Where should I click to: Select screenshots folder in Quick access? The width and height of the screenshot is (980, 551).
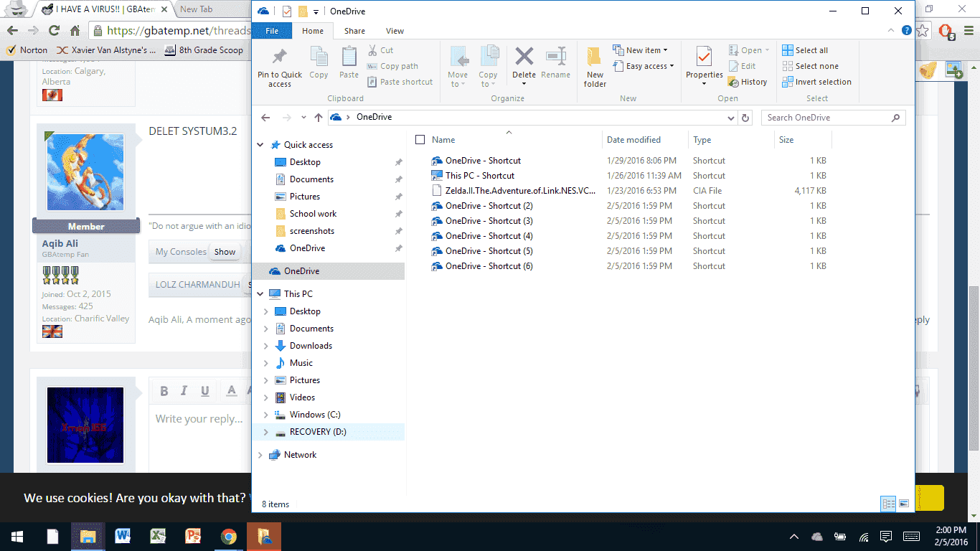tap(311, 231)
